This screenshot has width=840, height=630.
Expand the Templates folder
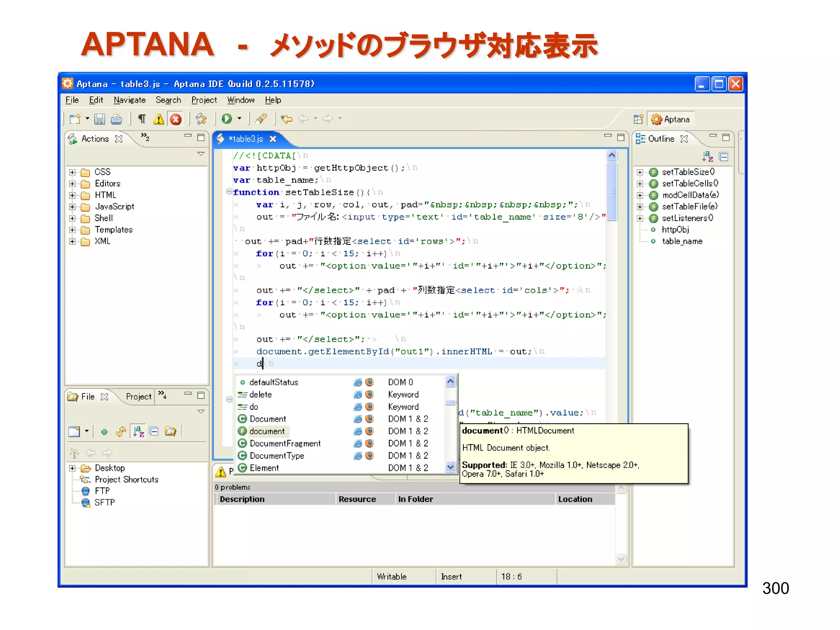point(73,230)
